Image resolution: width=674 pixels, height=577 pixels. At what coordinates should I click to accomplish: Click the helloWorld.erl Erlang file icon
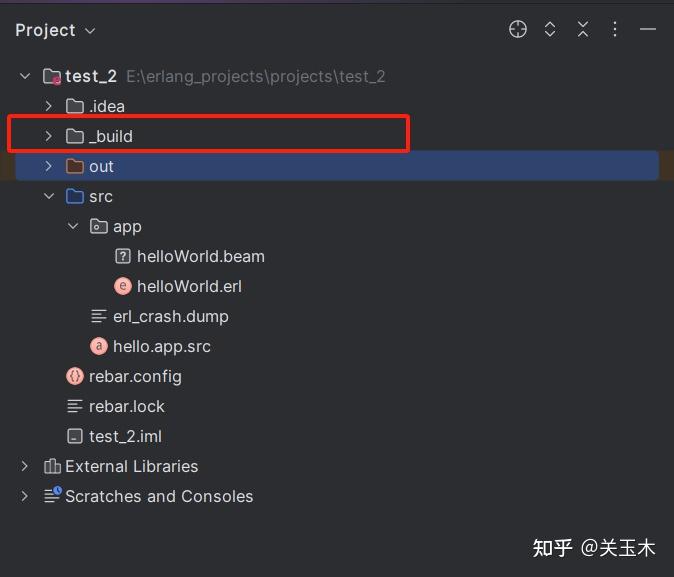pyautogui.click(x=123, y=286)
